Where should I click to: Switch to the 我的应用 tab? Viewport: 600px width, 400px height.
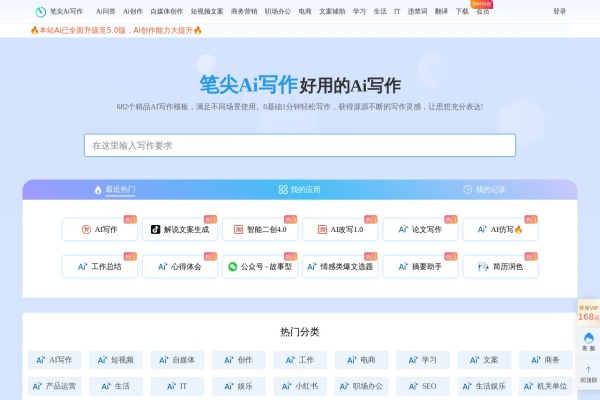tap(300, 189)
